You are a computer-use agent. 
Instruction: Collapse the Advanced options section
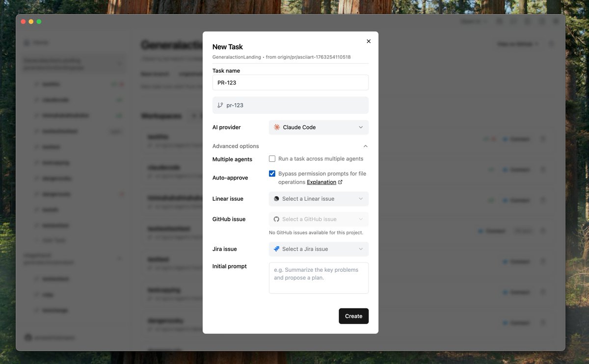(290, 146)
